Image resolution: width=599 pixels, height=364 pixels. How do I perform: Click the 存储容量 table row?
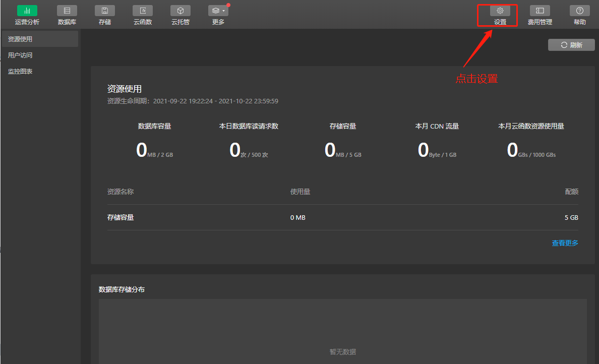tap(343, 218)
